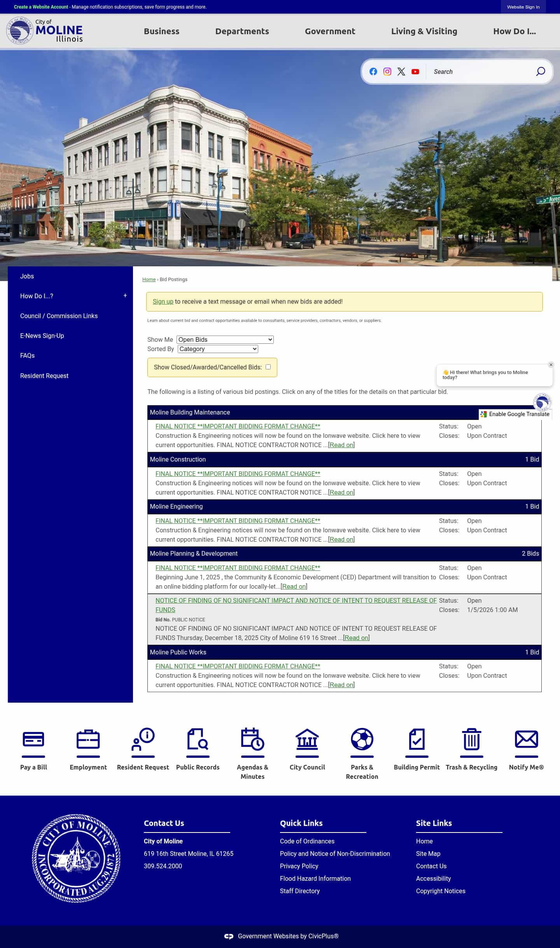Click Read on in the Public Notice bid
Screen dimensions: 560x948
pos(356,638)
